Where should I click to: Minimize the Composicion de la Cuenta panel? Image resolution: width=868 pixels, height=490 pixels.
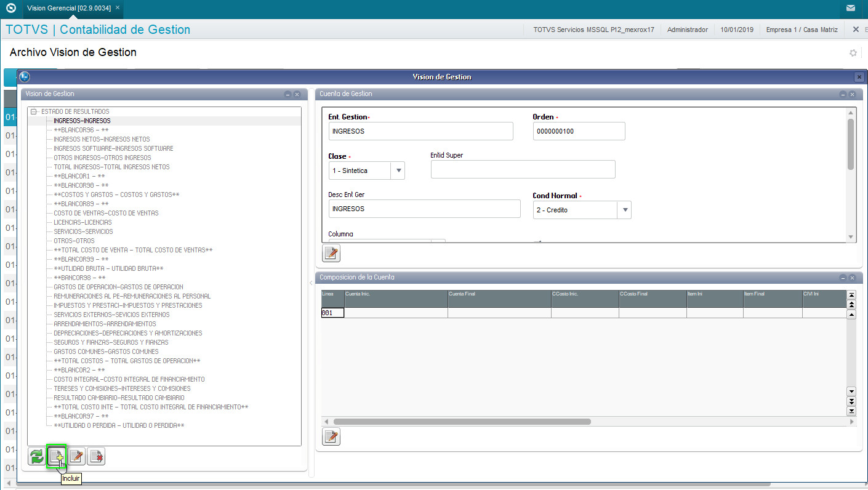[x=843, y=278]
